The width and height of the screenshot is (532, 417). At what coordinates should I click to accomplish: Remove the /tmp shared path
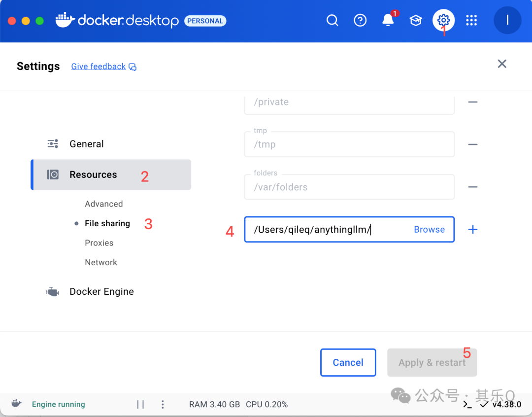pos(472,144)
